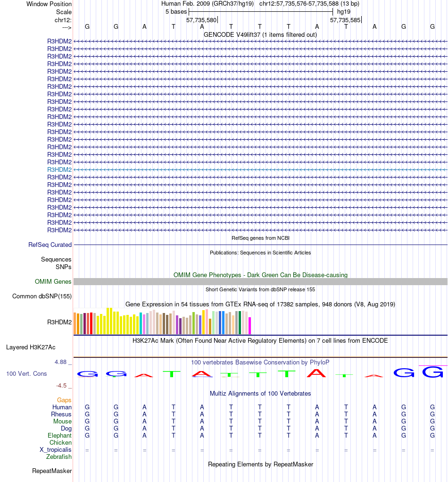
Task: Select the light-blue highlighted R3HDM2 transcript label
Action: 59,169
